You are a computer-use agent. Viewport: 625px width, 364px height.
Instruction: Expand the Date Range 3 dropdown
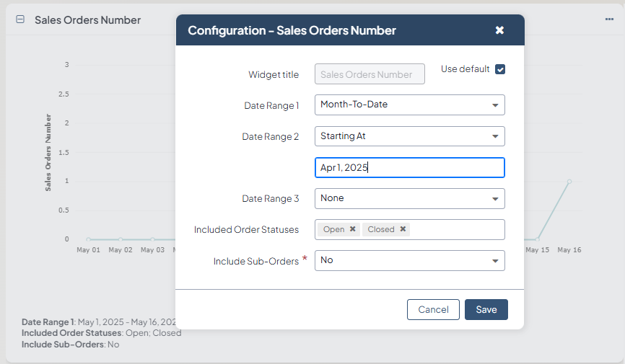[409, 198]
